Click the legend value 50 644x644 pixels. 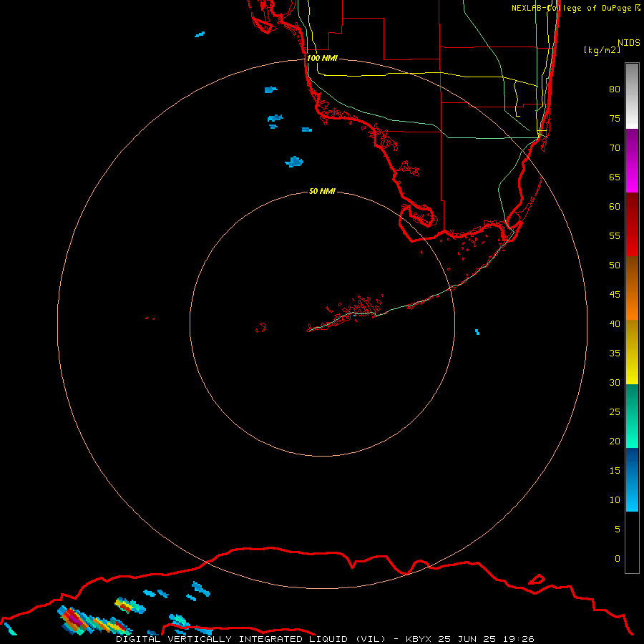615,265
